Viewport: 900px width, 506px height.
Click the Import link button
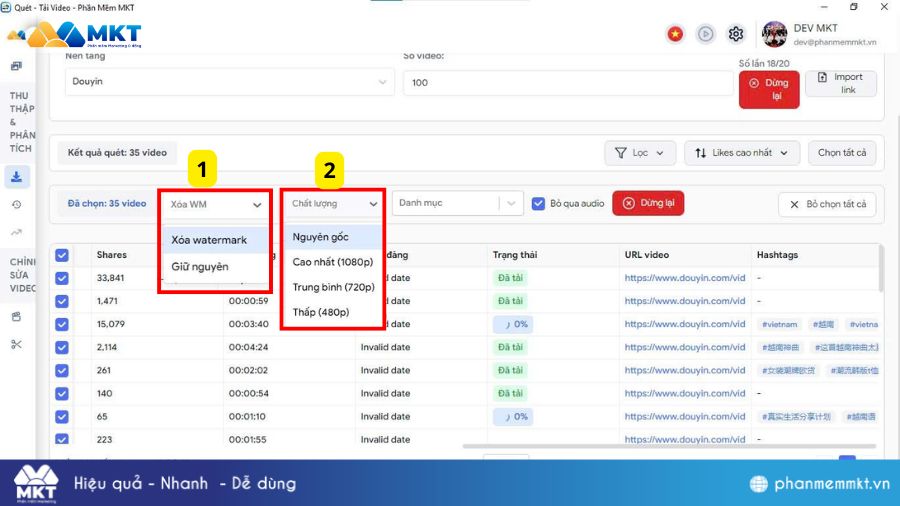point(841,83)
